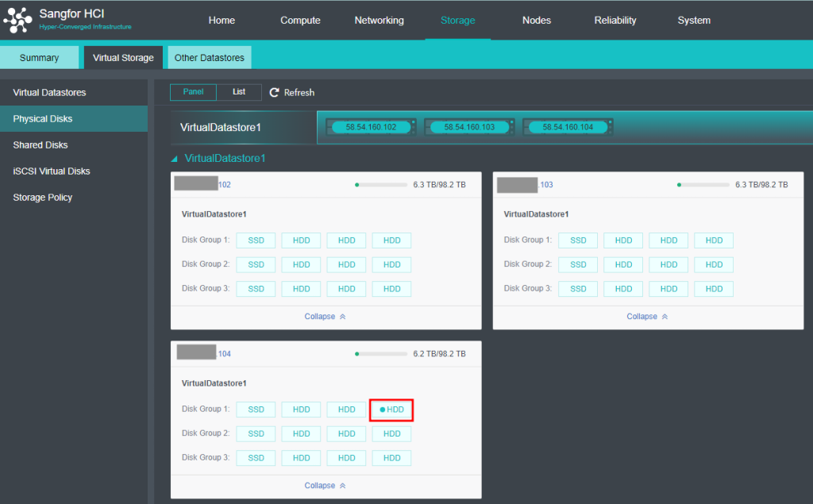813x504 pixels.
Task: Select Shared Disks in sidebar
Action: (x=74, y=144)
